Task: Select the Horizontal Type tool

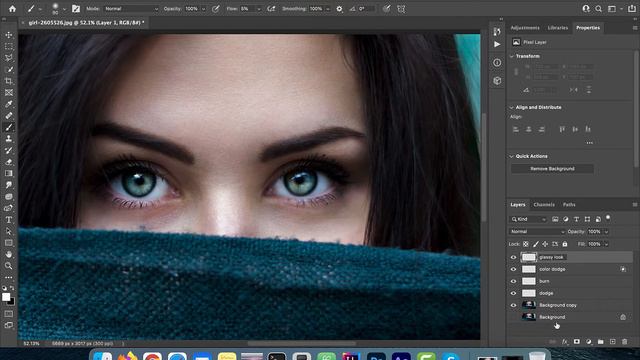Action: [9, 220]
